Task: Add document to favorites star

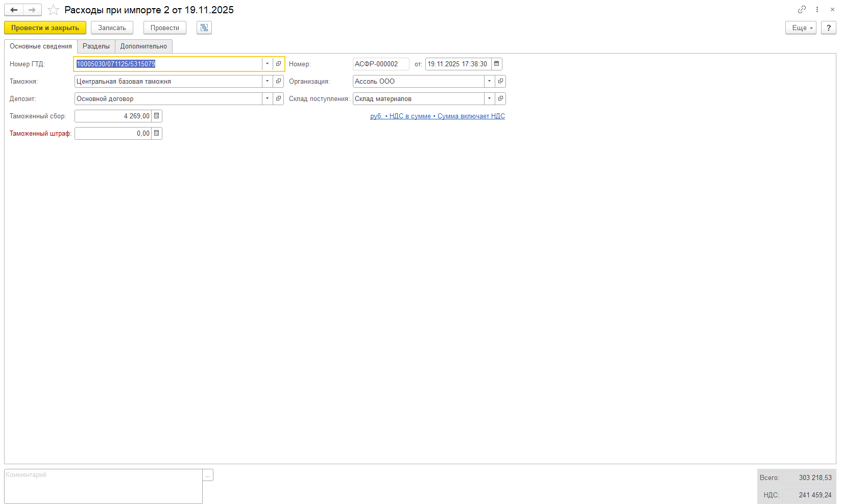Action: [x=53, y=10]
